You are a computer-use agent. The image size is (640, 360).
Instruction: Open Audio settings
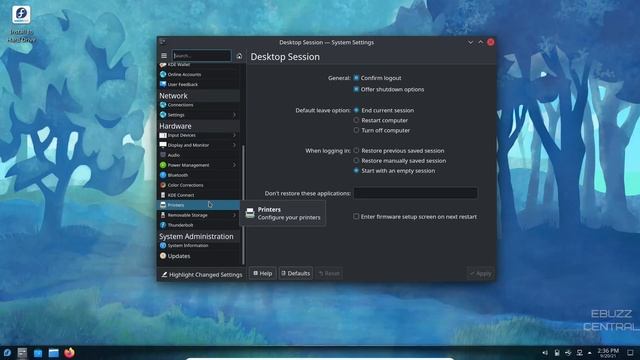(x=199, y=155)
